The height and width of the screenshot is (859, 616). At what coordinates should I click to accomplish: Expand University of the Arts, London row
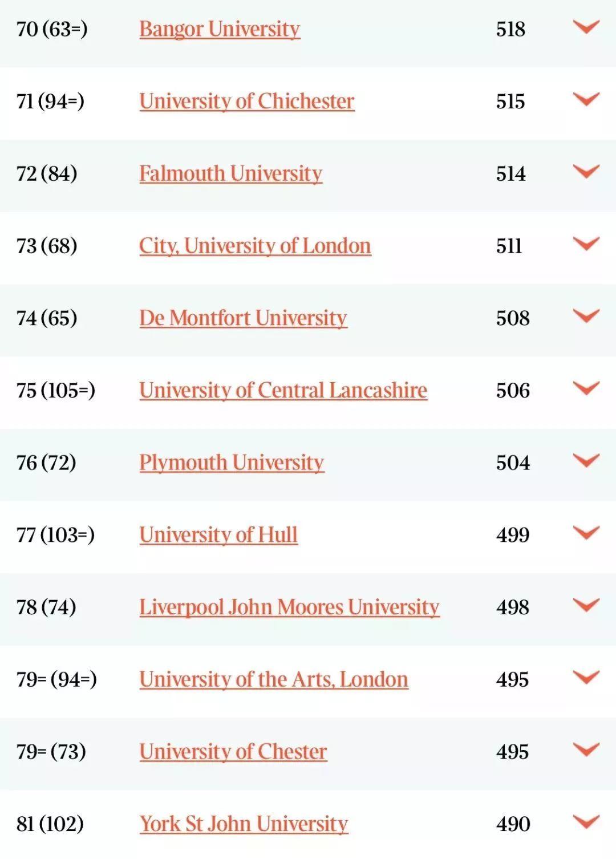[586, 678]
